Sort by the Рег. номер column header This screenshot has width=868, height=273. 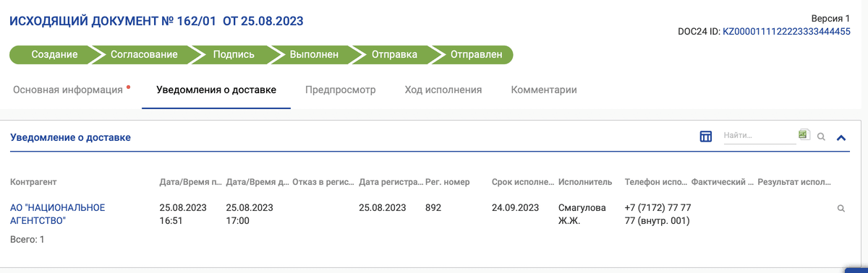(x=448, y=182)
